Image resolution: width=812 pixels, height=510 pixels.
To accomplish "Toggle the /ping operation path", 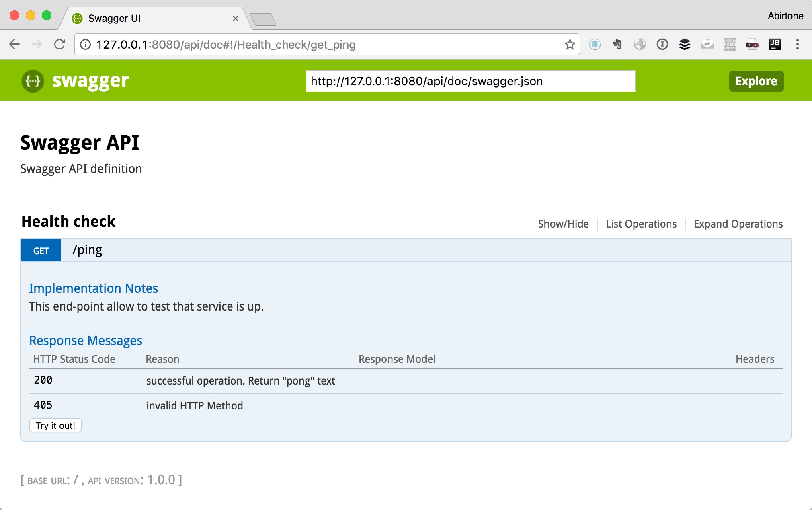I will (87, 250).
